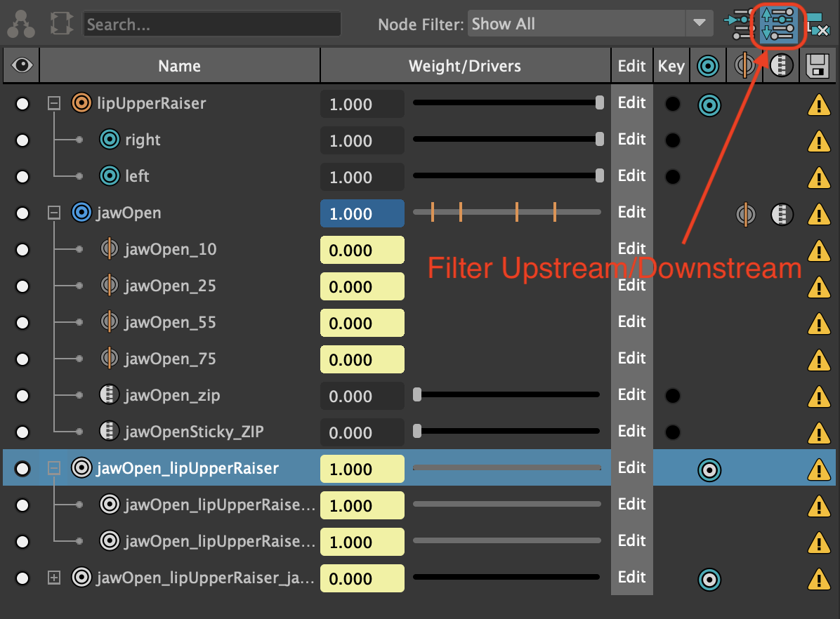
Task: Select the jawOpen_75 row name
Action: [171, 358]
